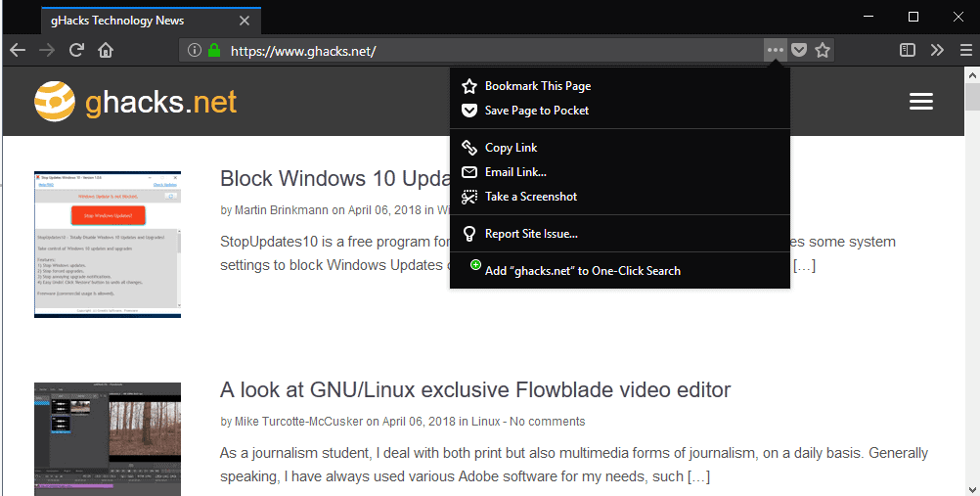Expand the toolbar overflow chevrons
The height and width of the screenshot is (496, 980).
click(937, 50)
